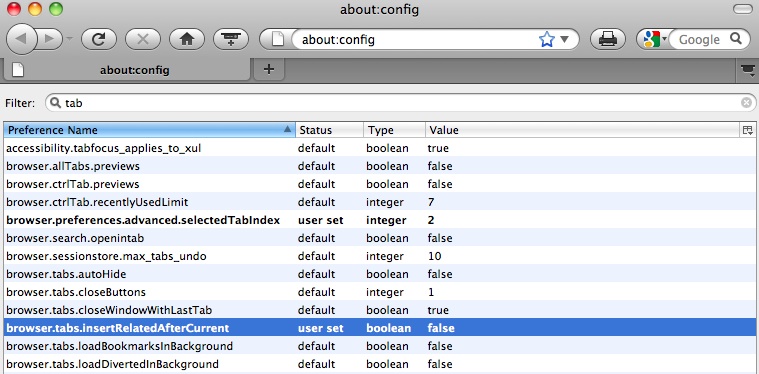Open the column picker icon

point(747,130)
